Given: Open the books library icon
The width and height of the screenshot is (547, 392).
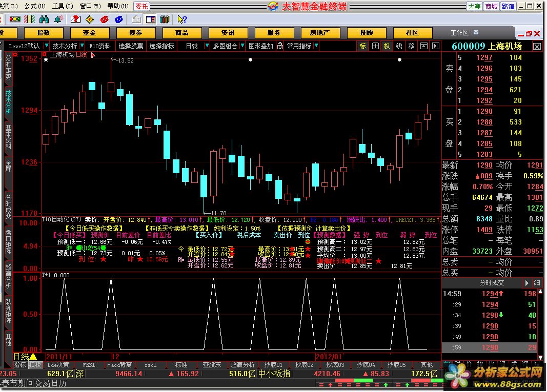Looking at the screenshot, I should point(165,19).
